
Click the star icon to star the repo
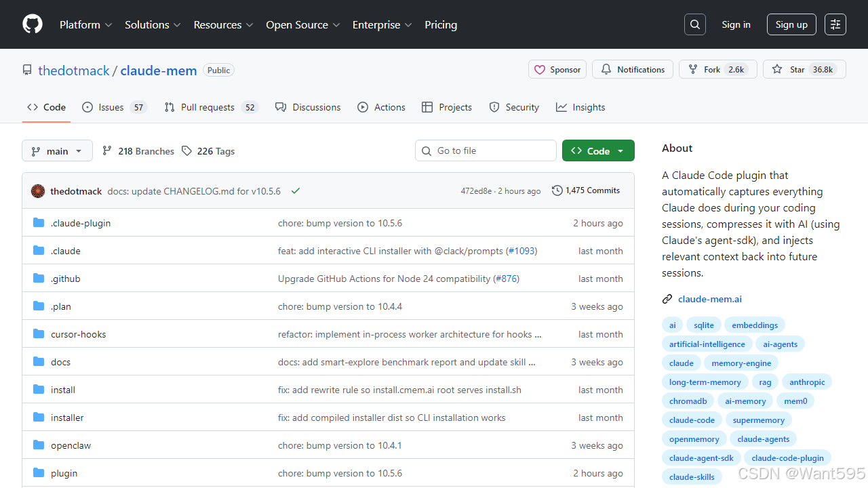777,70
